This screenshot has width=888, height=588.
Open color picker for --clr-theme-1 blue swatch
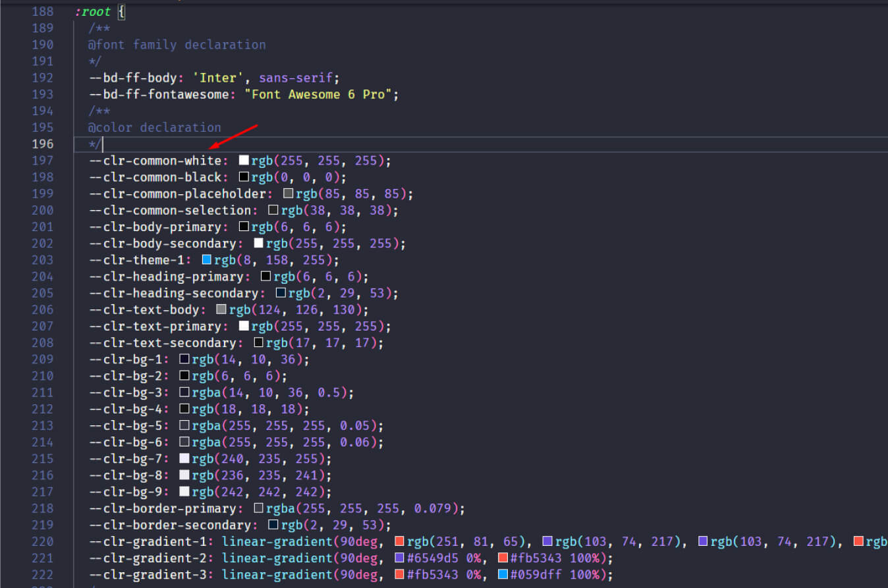(207, 260)
